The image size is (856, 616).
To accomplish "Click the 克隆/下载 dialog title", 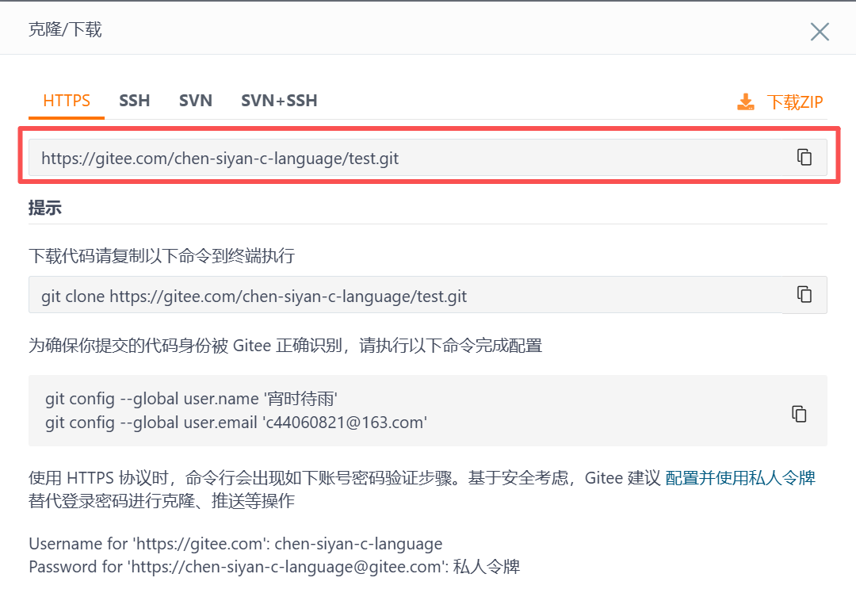I will (x=65, y=29).
